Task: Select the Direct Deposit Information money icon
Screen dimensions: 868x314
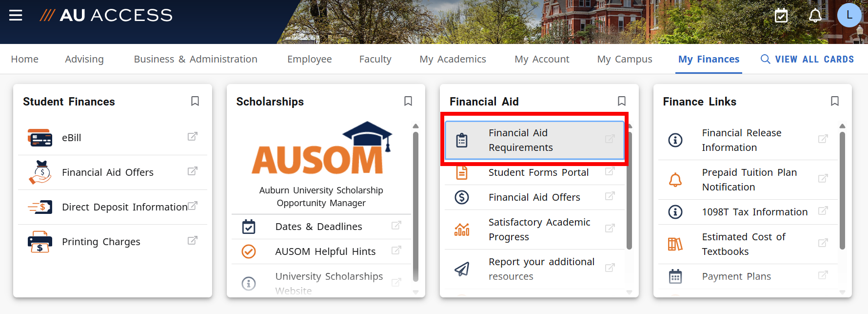Action: click(x=40, y=207)
